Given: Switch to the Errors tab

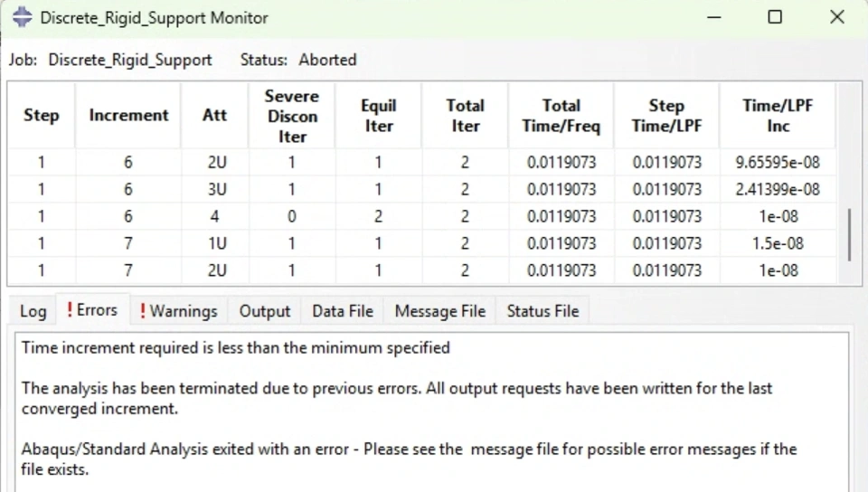Looking at the screenshot, I should point(92,310).
